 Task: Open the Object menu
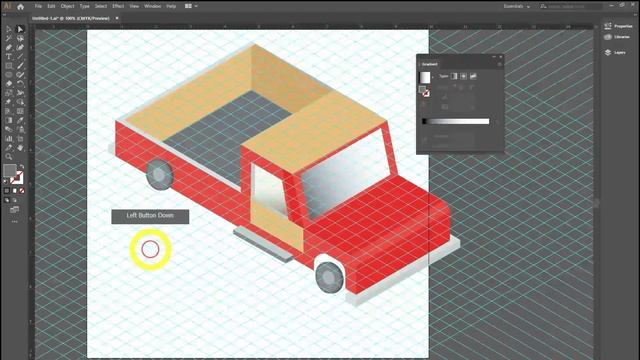coord(67,7)
